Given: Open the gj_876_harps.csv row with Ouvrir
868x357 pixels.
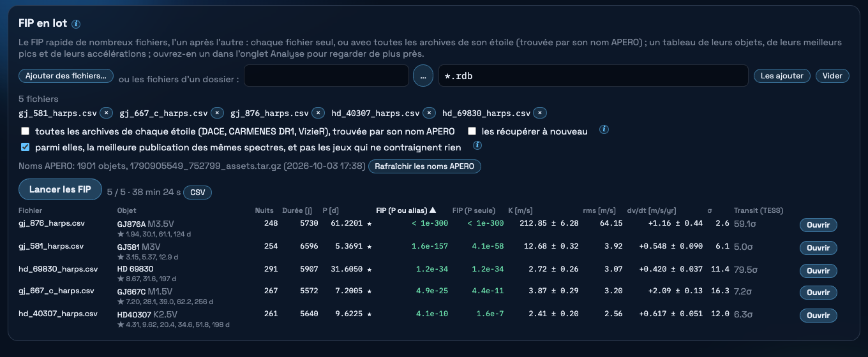Looking at the screenshot, I should click(x=818, y=225).
